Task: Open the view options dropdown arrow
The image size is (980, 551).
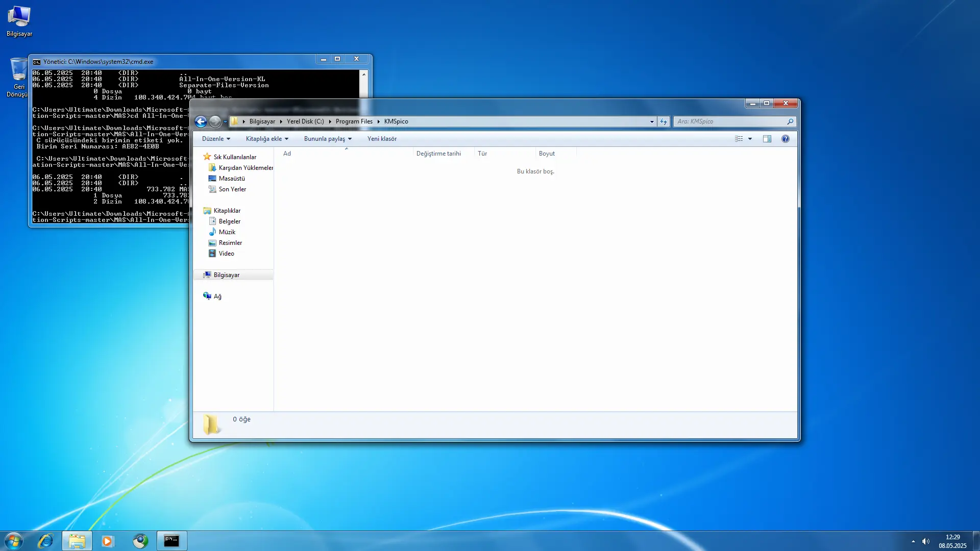Action: [x=750, y=139]
